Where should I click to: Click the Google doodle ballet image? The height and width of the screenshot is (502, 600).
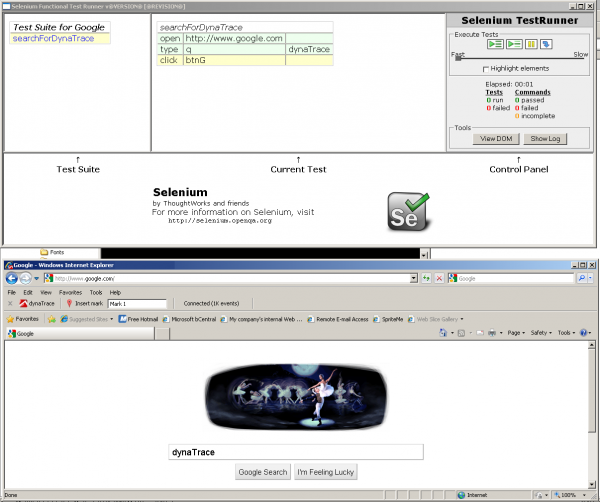(x=296, y=396)
